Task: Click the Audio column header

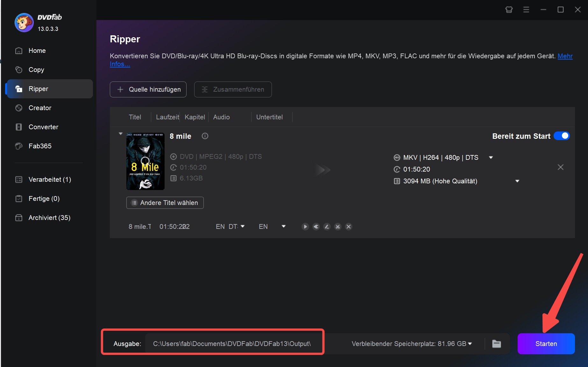Action: click(x=221, y=117)
